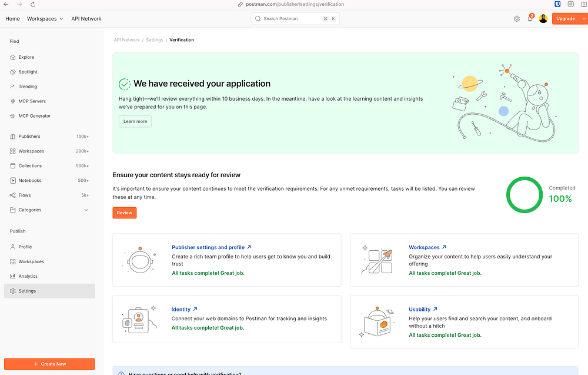
Task: Click the Analytics chart icon
Action: (13, 276)
